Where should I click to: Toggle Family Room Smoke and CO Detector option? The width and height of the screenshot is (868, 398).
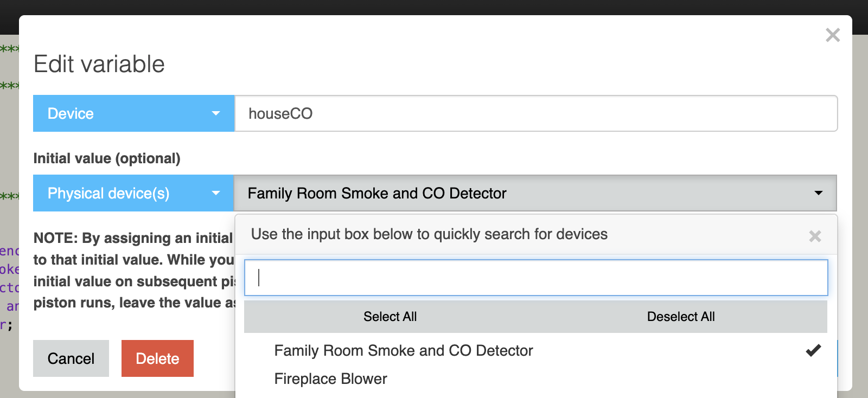(x=404, y=351)
